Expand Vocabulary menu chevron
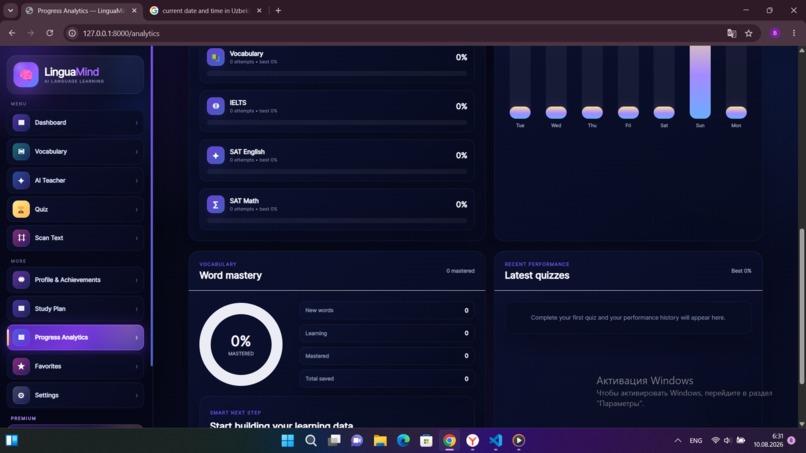Viewport: 806px width, 453px height. click(x=136, y=152)
